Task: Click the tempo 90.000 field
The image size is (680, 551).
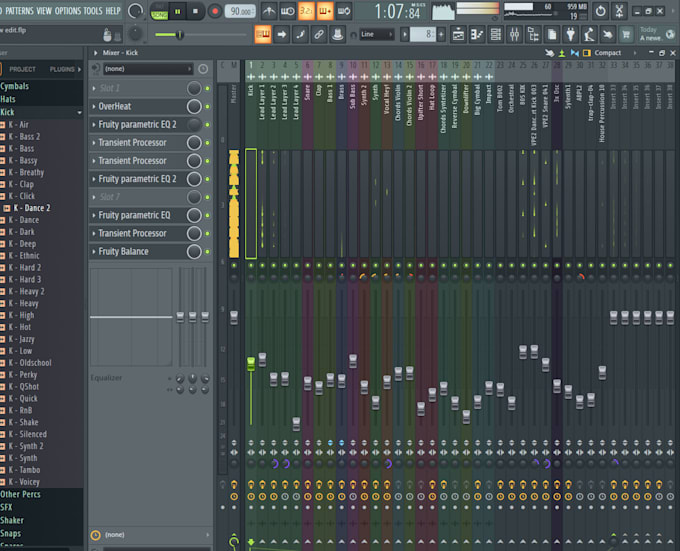Action: click(240, 12)
